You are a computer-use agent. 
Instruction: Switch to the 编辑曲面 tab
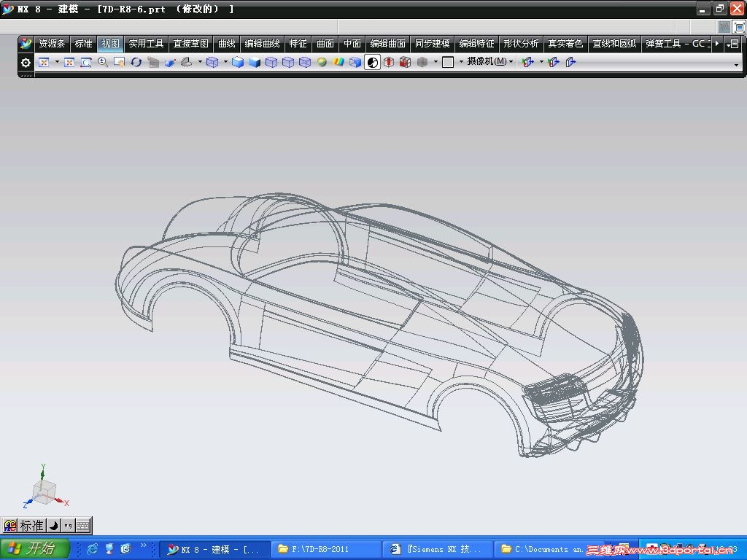coord(388,44)
